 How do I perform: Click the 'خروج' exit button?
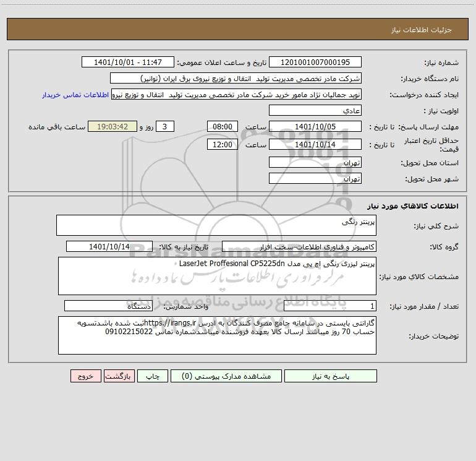coord(85,376)
